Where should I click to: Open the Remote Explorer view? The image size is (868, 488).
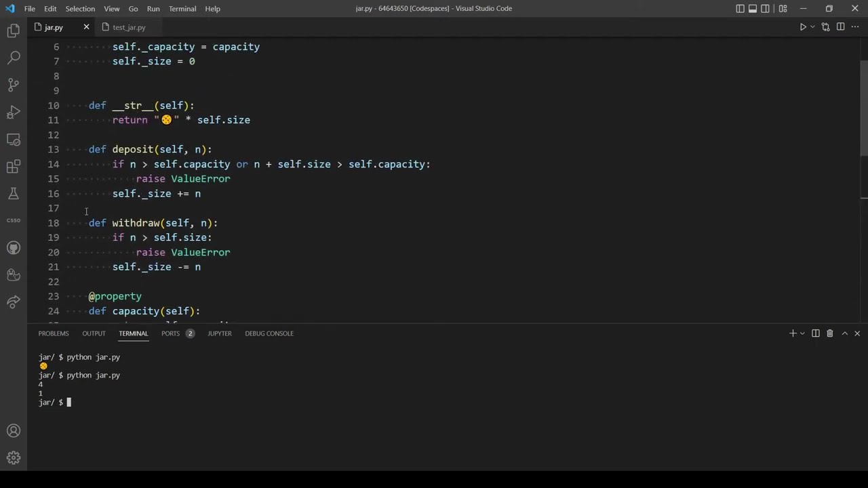14,139
